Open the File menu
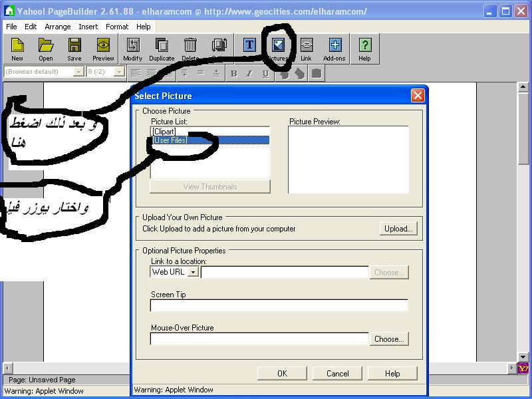 tap(11, 27)
